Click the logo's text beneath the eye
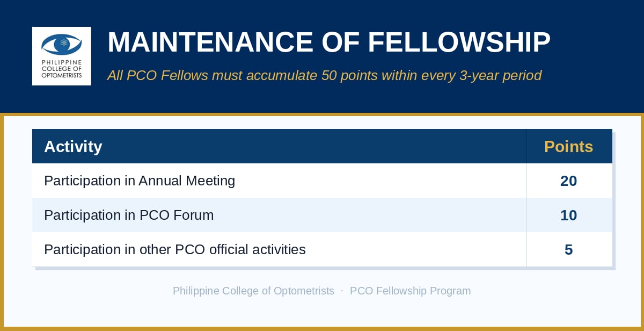 click(62, 69)
